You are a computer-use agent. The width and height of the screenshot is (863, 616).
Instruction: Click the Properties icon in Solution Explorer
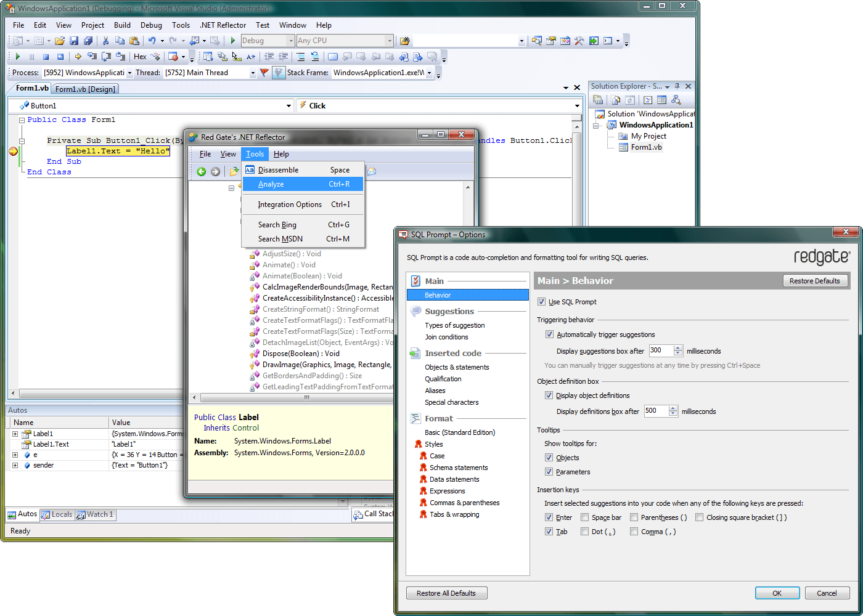click(597, 100)
